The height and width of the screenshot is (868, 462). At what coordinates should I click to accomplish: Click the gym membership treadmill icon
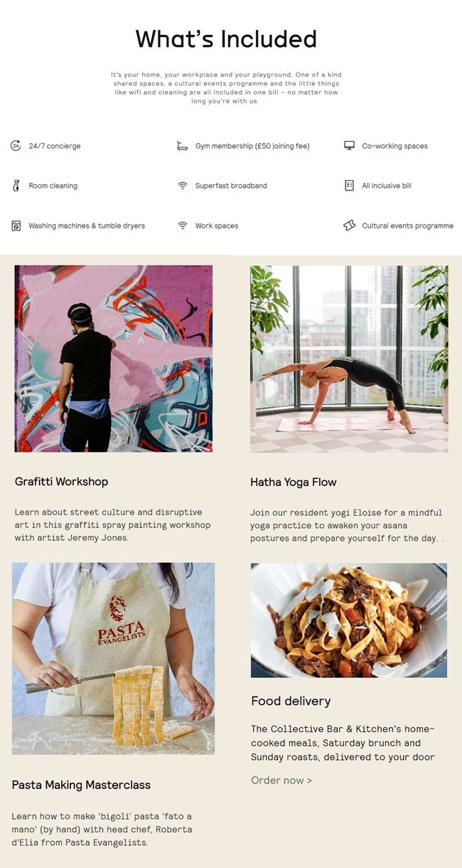183,146
